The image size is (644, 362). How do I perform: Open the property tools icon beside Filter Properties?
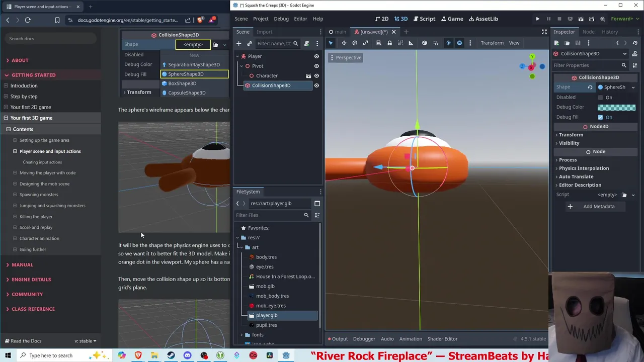point(635,65)
